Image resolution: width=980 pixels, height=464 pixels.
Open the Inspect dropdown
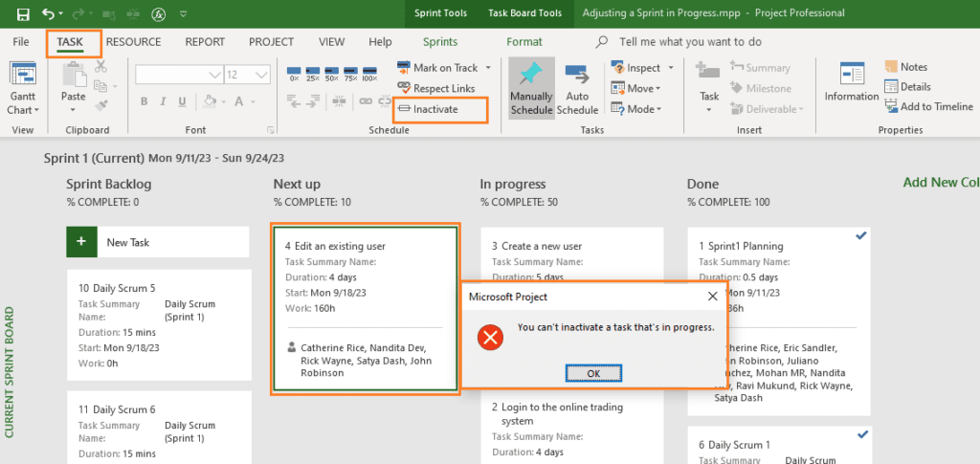[642, 67]
